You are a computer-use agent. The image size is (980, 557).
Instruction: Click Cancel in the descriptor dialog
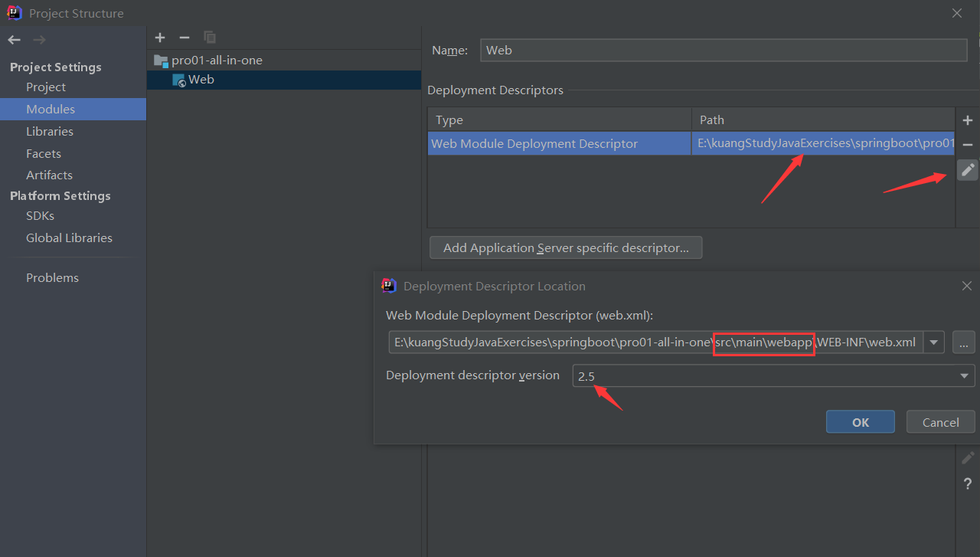[941, 422]
